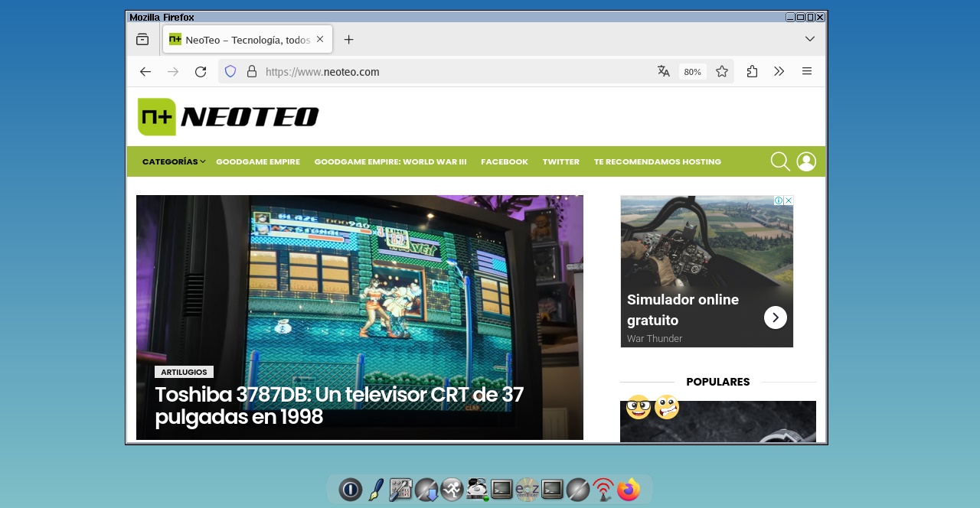Click the NeoTeo site logo
The height and width of the screenshot is (508, 980).
tap(228, 117)
